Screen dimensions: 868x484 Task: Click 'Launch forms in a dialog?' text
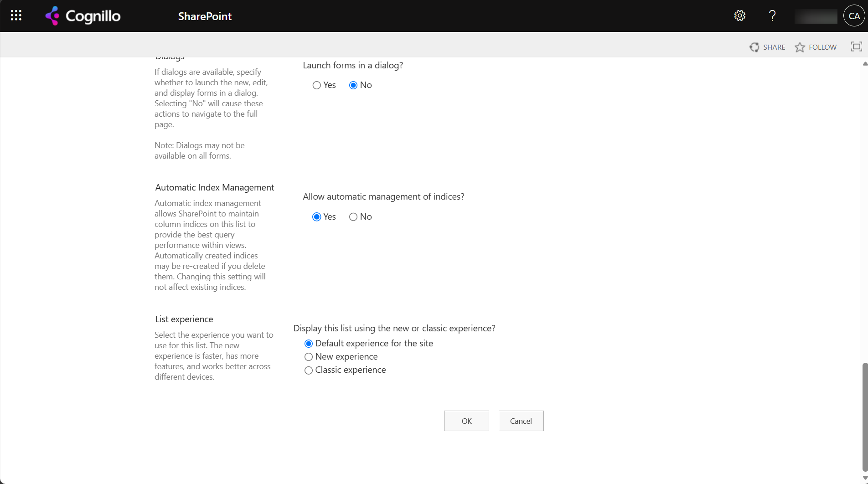(x=353, y=65)
